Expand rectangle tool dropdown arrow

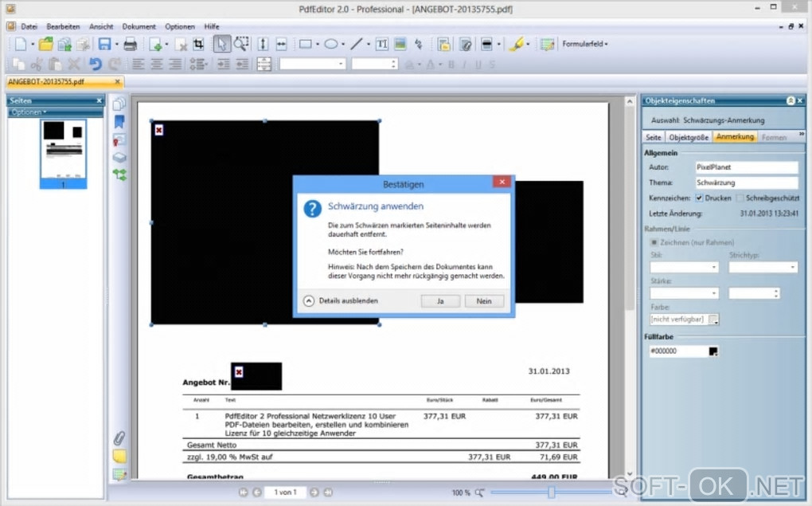coord(318,44)
